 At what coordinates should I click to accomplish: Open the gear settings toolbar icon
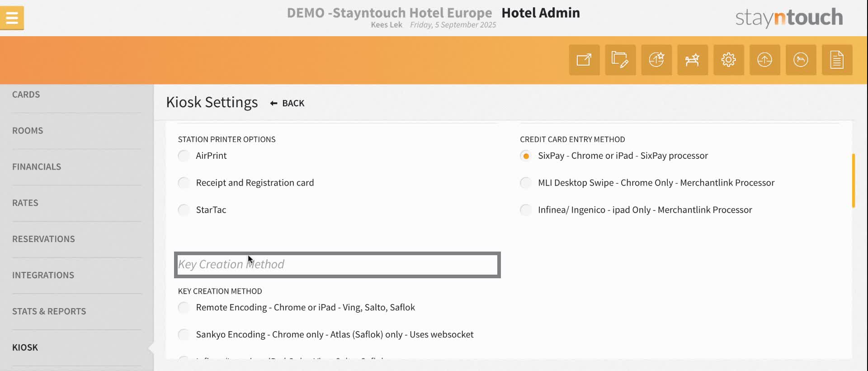pos(729,60)
